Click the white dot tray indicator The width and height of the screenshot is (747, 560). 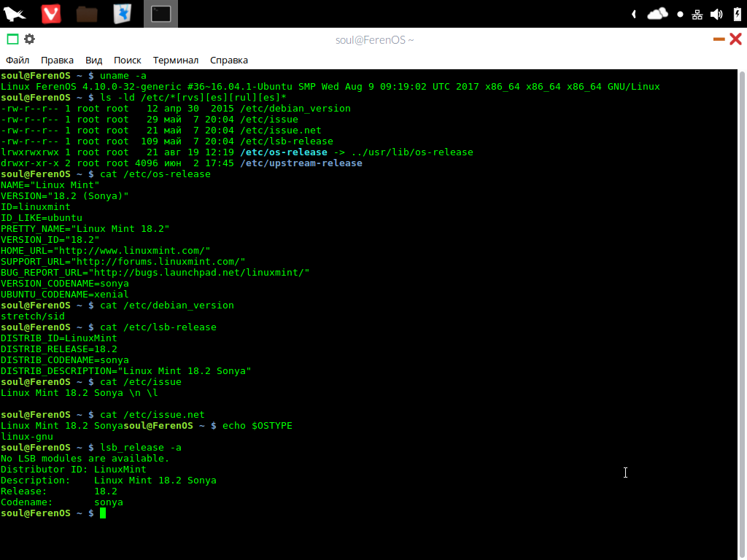point(681,15)
